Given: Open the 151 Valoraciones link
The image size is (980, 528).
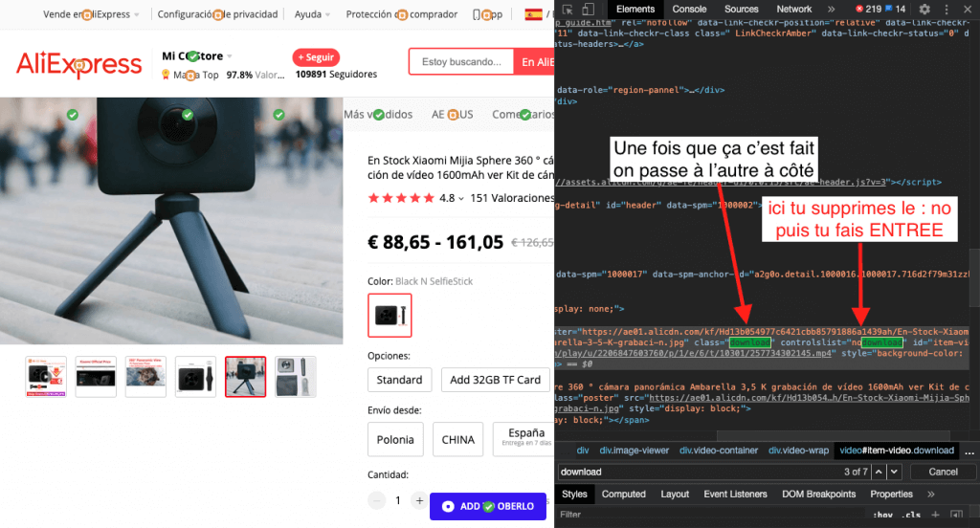Looking at the screenshot, I should pos(511,198).
